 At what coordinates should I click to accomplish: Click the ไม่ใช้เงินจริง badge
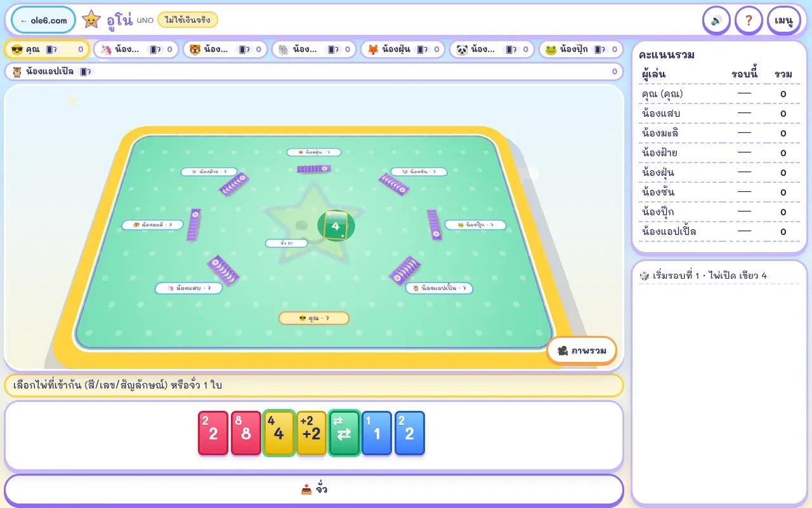tap(187, 20)
